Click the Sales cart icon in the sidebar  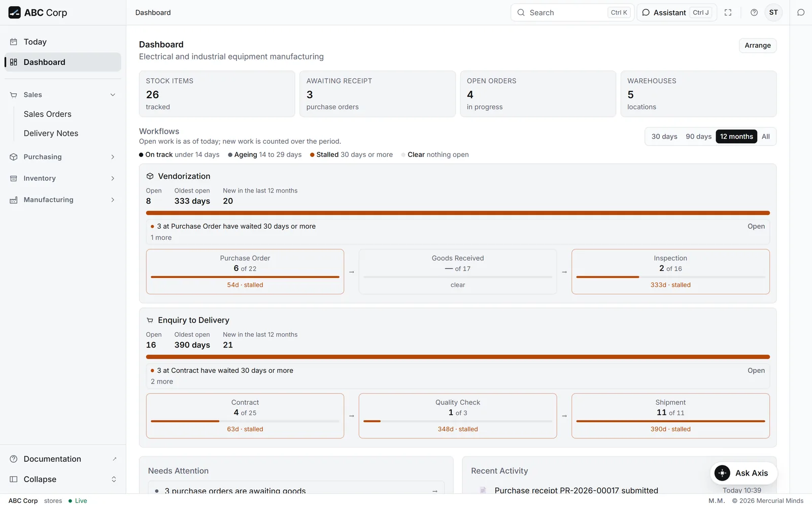14,95
